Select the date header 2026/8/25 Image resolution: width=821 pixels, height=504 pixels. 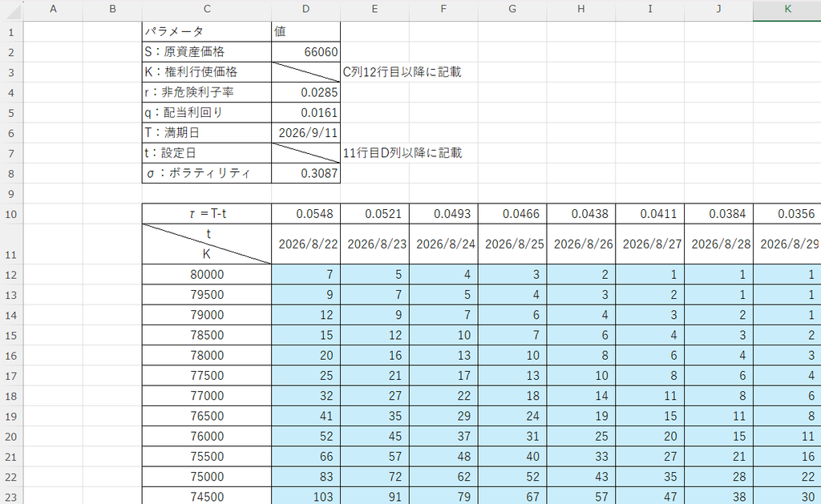click(x=512, y=244)
